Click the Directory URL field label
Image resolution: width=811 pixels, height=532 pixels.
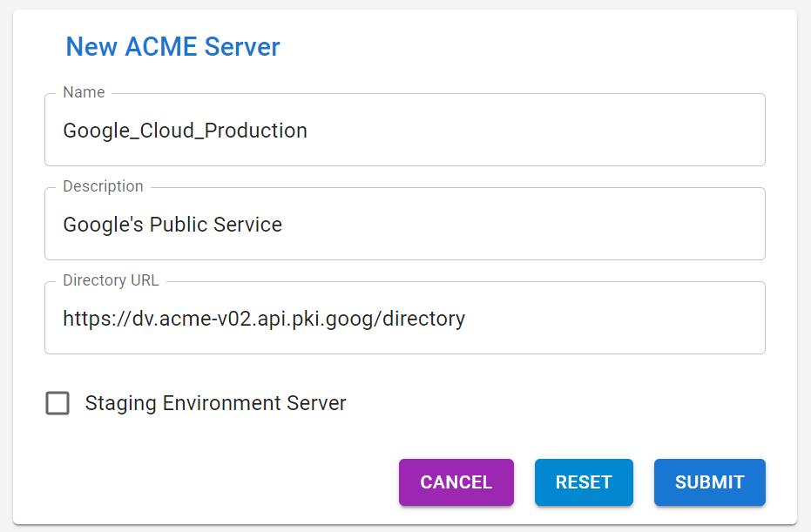[111, 279]
